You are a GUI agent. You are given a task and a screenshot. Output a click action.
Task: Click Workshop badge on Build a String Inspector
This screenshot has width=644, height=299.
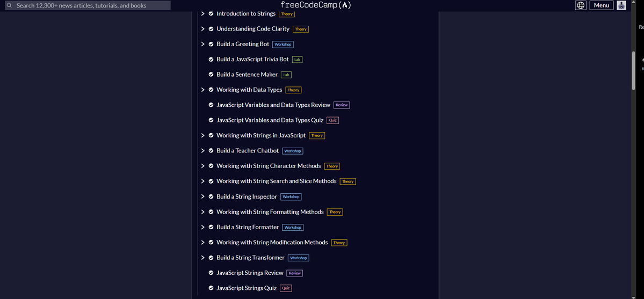coord(291,196)
